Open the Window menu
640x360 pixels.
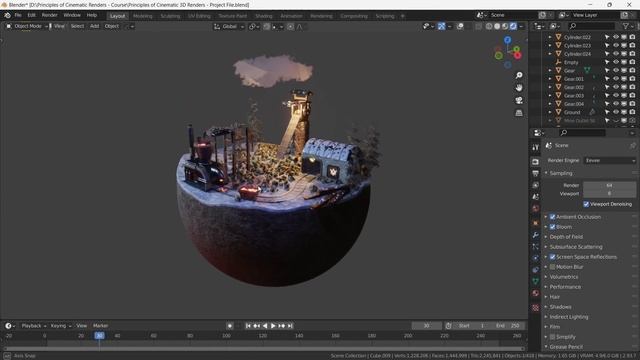[x=72, y=15]
